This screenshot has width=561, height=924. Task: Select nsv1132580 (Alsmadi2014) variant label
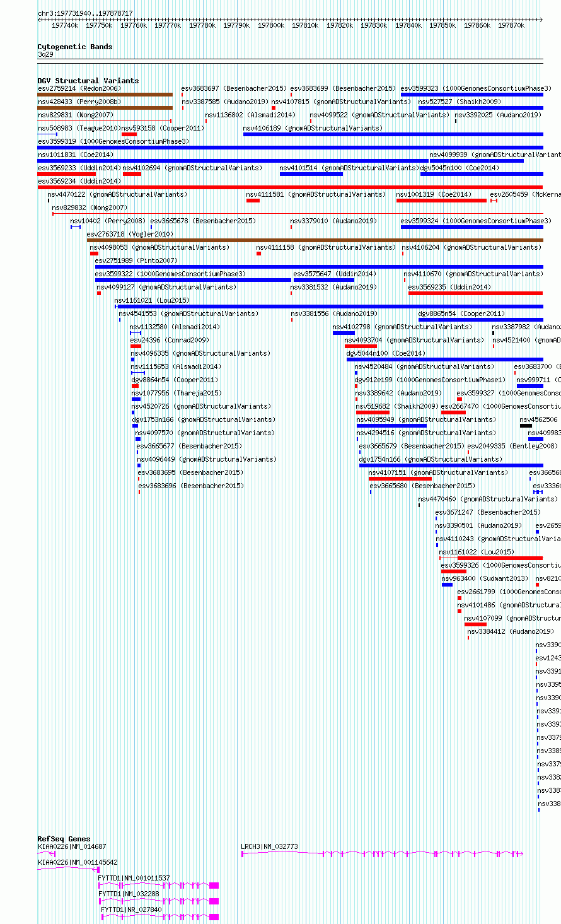[x=175, y=327]
